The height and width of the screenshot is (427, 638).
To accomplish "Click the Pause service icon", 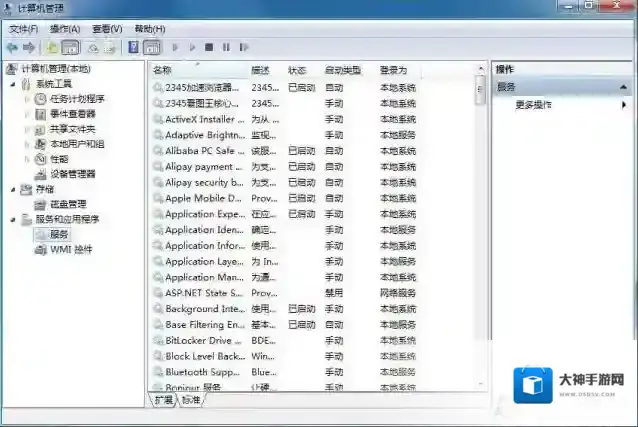I will click(226, 48).
